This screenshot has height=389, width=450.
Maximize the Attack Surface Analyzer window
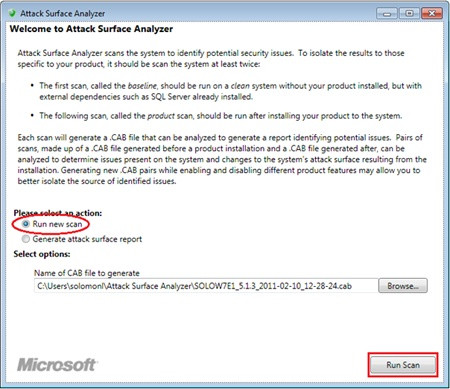[409, 14]
